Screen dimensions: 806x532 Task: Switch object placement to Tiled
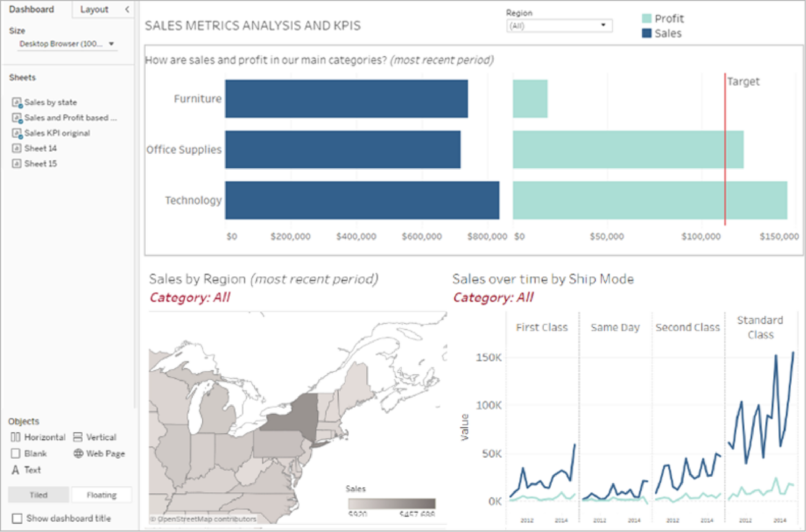[x=39, y=495]
